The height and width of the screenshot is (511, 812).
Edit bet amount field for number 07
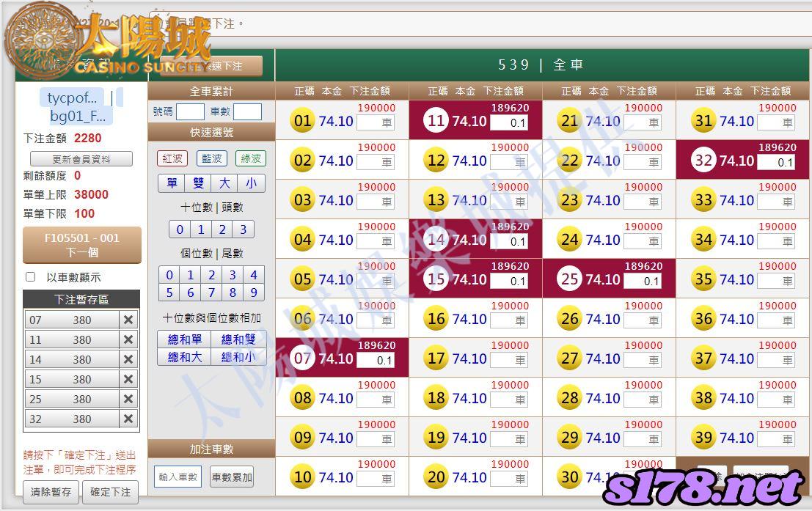coord(376,361)
